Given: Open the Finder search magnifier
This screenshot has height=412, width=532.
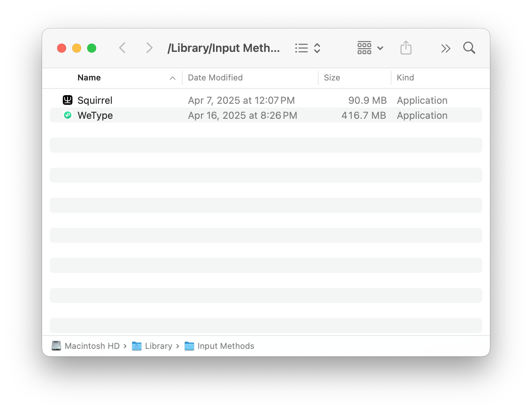Looking at the screenshot, I should click(x=469, y=48).
